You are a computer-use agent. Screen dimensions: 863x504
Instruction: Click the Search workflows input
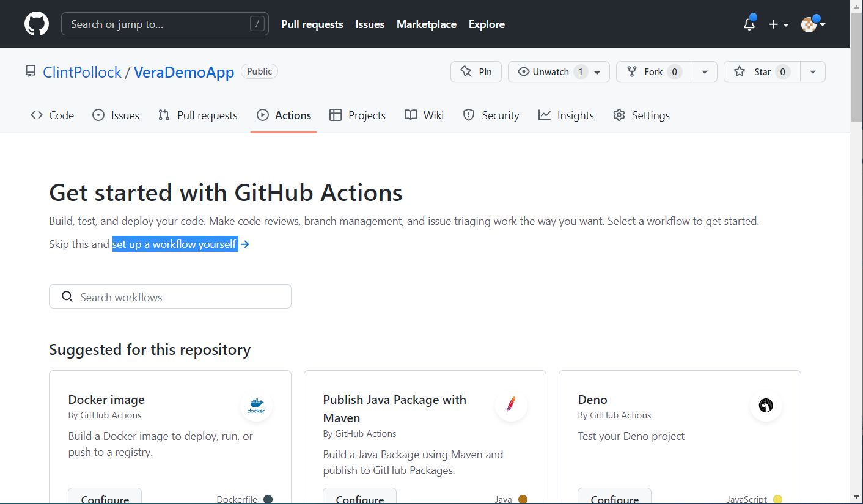pos(170,296)
